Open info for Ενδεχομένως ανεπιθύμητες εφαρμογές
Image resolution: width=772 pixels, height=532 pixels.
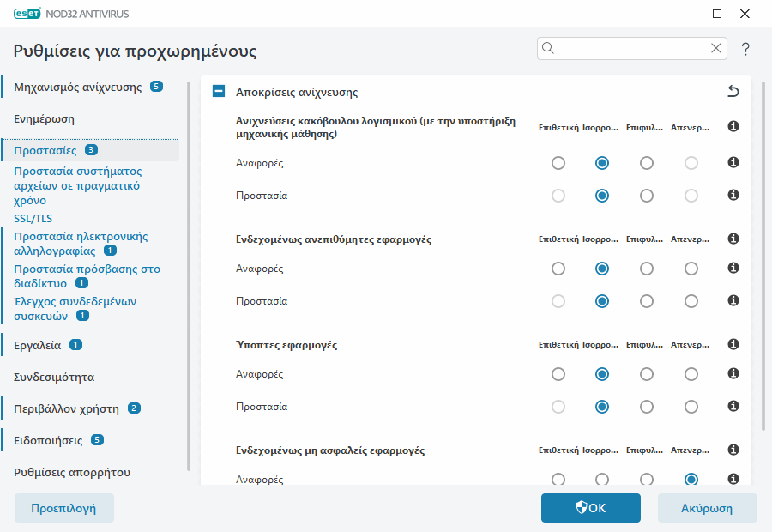733,239
